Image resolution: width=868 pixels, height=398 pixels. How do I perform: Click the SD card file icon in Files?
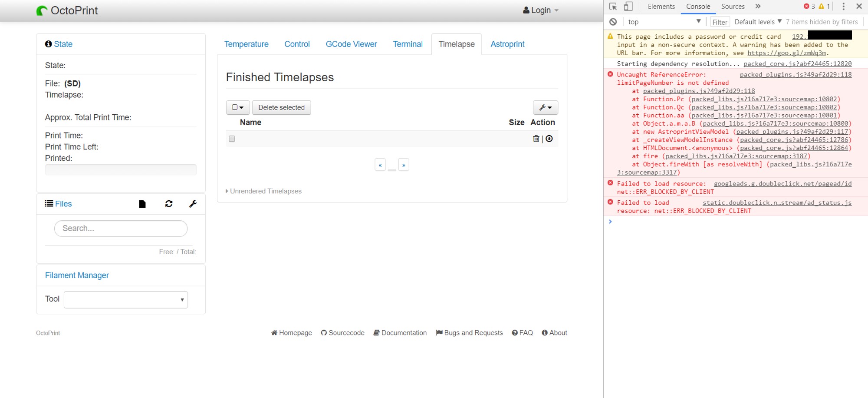(x=142, y=204)
